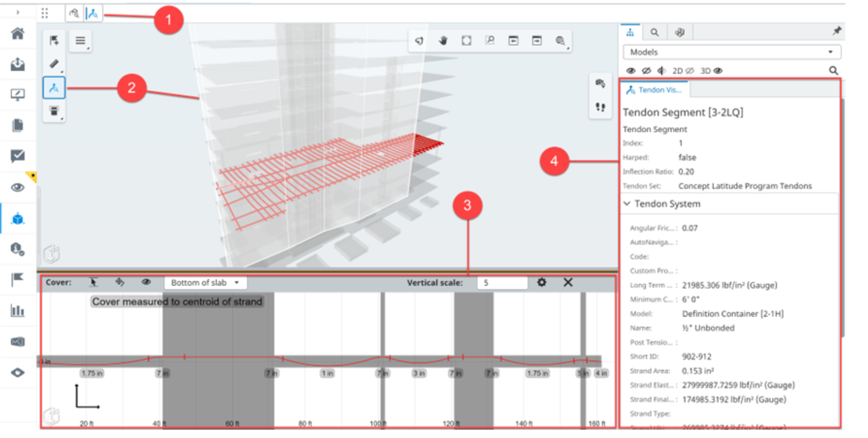Activate the pan hand tool

443,41
